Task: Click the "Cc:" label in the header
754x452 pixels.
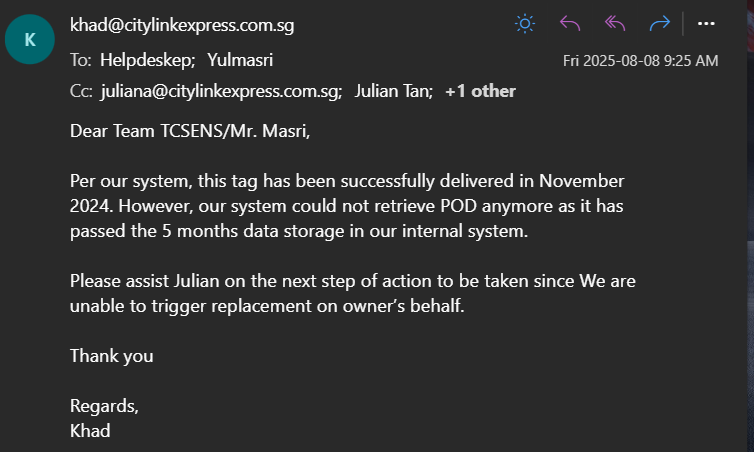Action: (x=81, y=91)
